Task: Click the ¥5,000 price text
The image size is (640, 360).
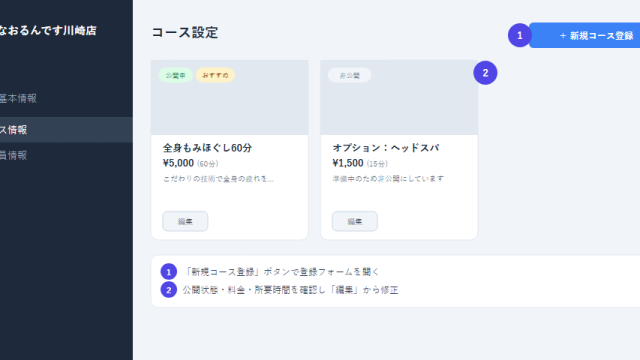Action: (178, 163)
